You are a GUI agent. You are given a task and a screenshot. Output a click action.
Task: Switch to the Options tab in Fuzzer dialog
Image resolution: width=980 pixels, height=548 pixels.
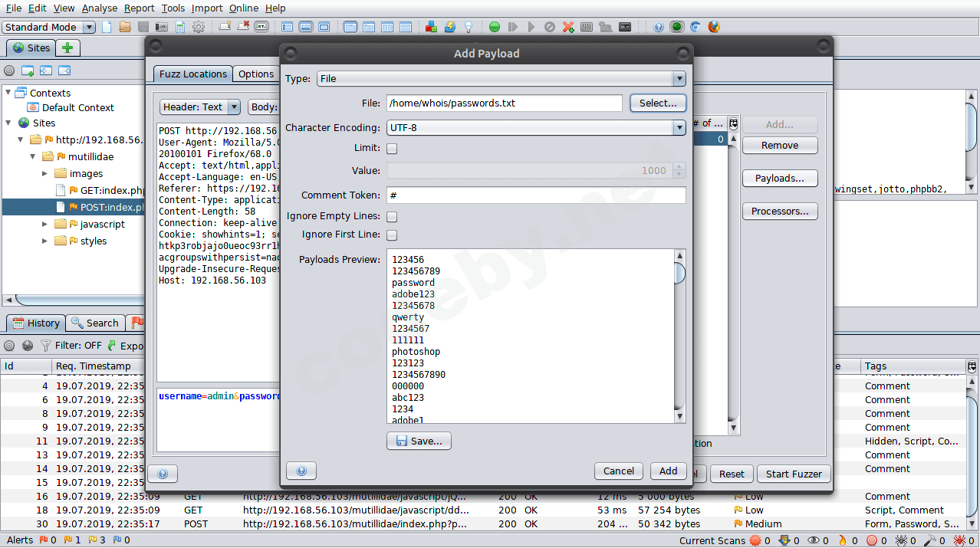[x=255, y=74]
